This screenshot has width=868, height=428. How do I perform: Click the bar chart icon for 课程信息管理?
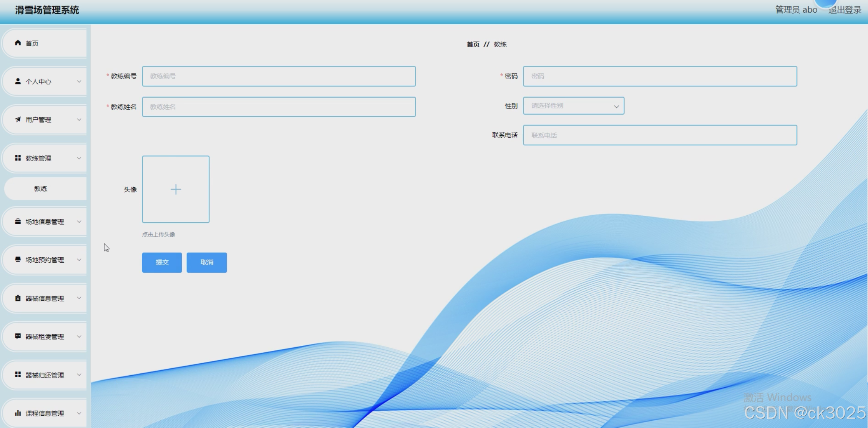(18, 413)
